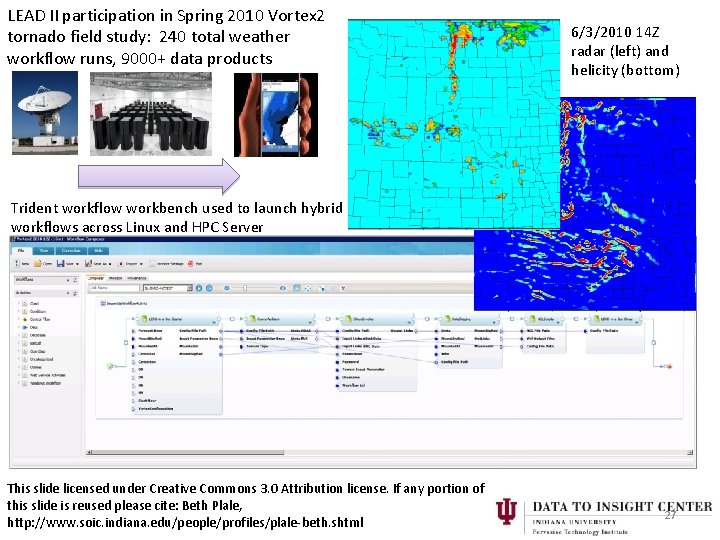Open the third ribbon tab

(71, 251)
